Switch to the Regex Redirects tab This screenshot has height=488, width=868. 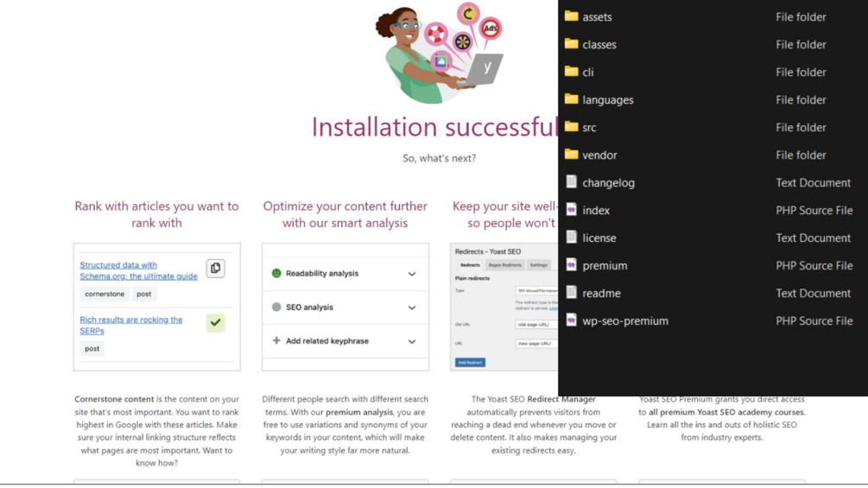click(x=505, y=265)
